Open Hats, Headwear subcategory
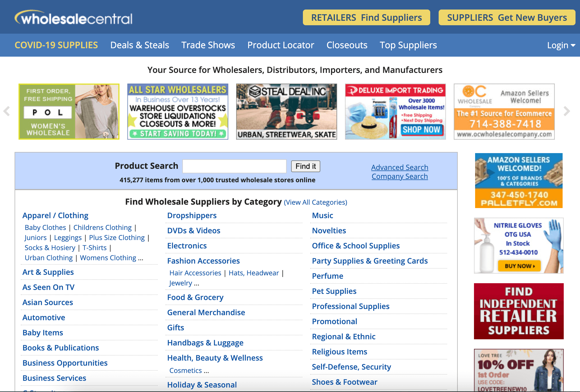 click(x=254, y=273)
